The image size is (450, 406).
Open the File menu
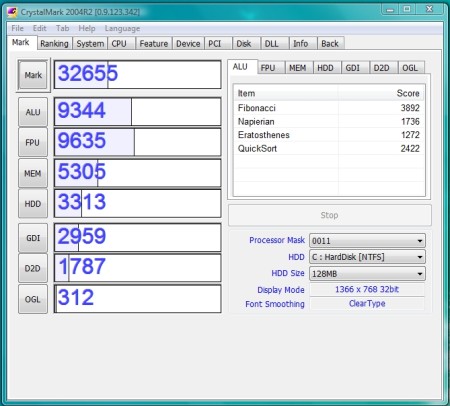coord(17,29)
